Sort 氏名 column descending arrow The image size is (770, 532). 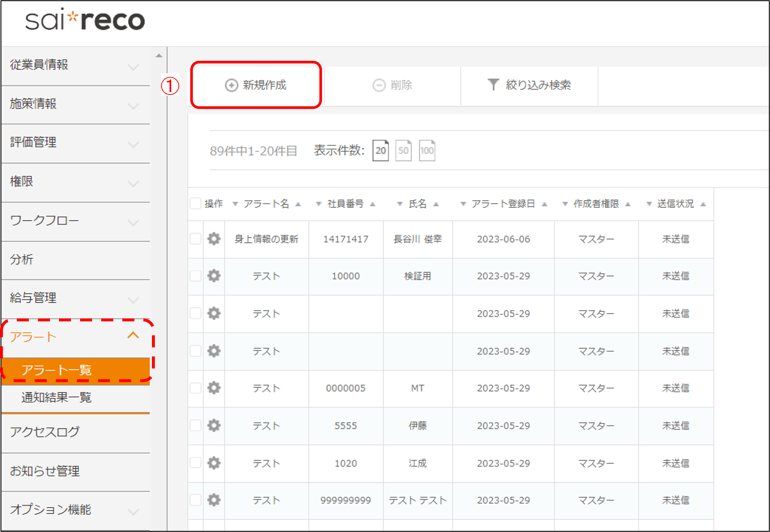coord(400,204)
